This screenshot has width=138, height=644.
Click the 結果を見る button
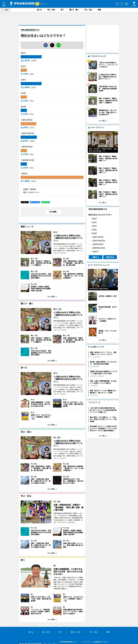110,257
